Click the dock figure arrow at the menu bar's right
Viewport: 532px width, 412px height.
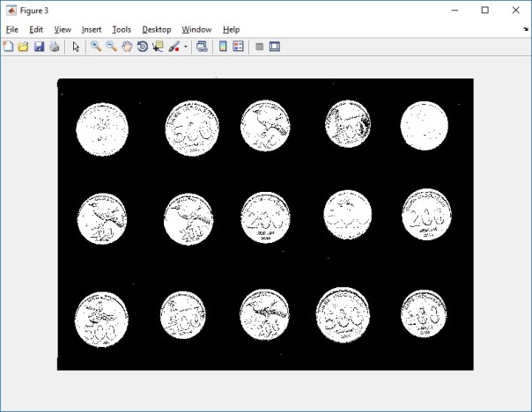tap(525, 29)
